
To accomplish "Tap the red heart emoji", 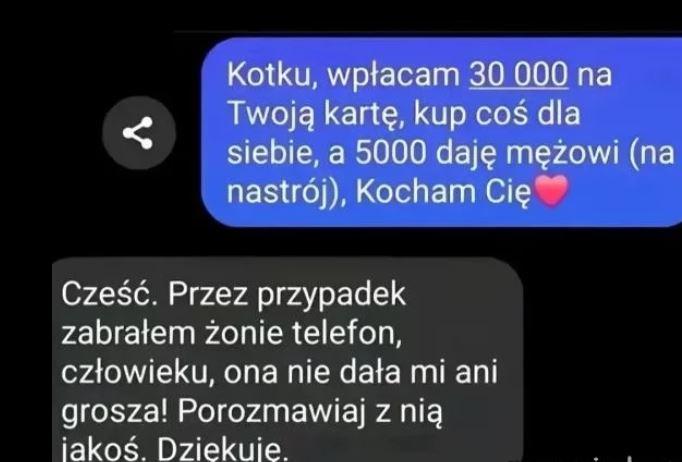I will click(x=551, y=190).
